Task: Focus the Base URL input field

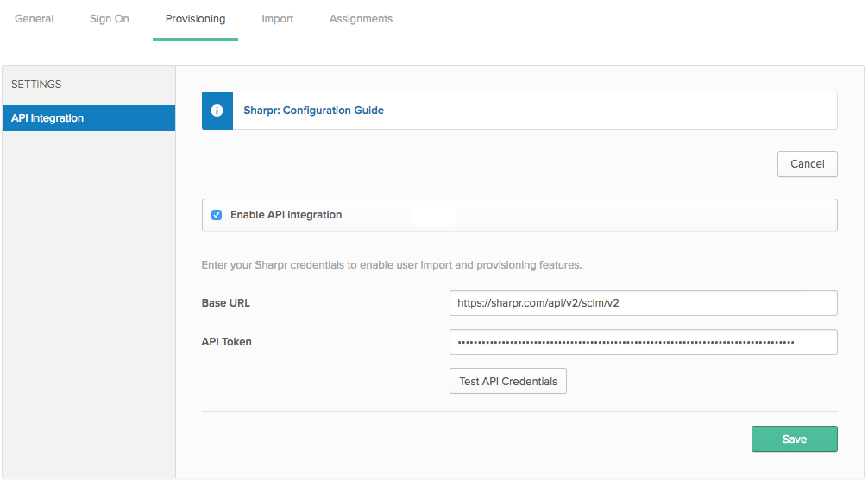Action: point(643,303)
